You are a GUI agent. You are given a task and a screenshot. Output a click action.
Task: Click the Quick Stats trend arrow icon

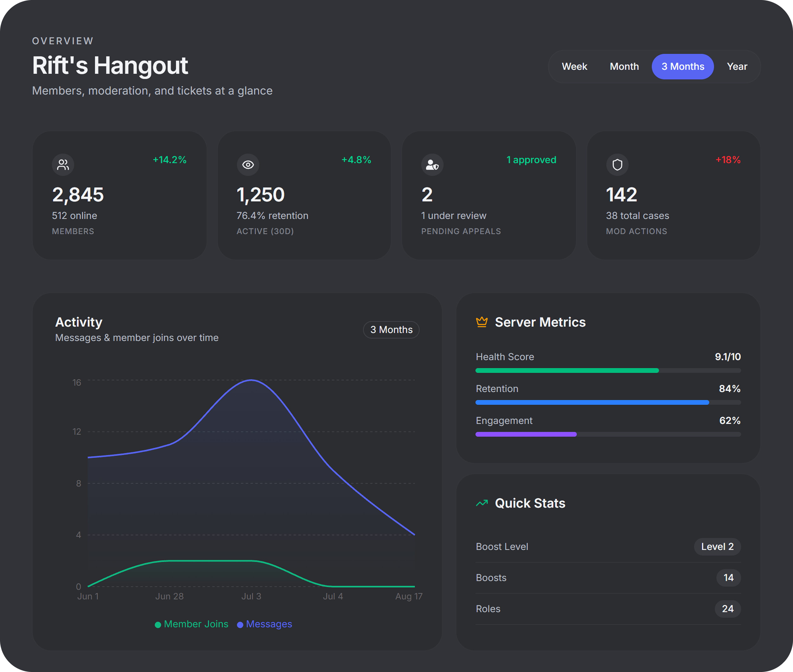point(482,503)
